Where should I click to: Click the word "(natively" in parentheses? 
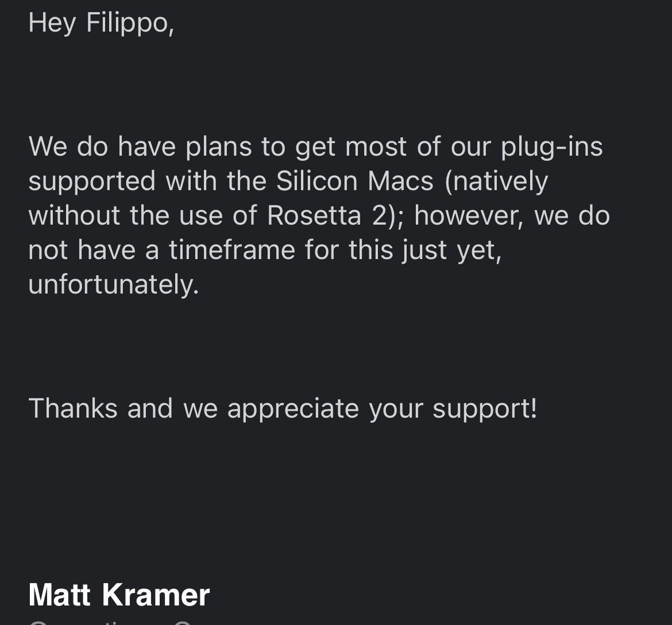(497, 182)
